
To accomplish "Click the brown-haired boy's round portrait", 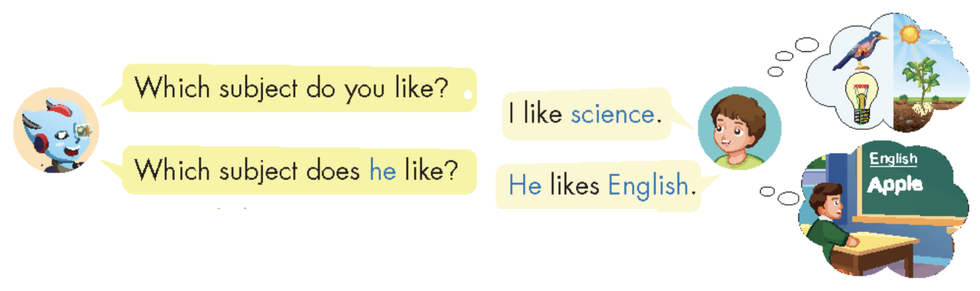I will 739,128.
